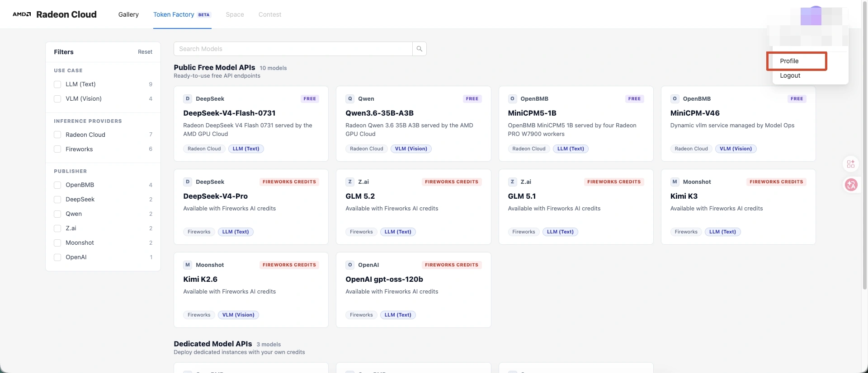Click the Public Free Model APIs heading
The height and width of the screenshot is (373, 868).
(214, 67)
